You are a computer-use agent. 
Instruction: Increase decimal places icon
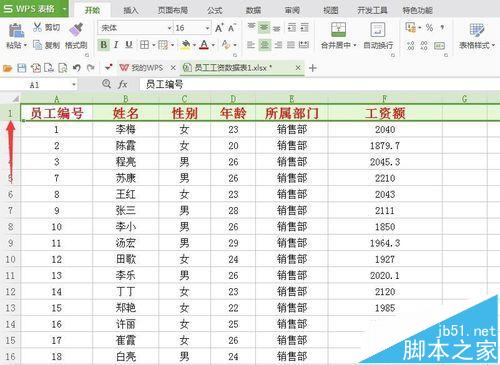[x=411, y=45]
